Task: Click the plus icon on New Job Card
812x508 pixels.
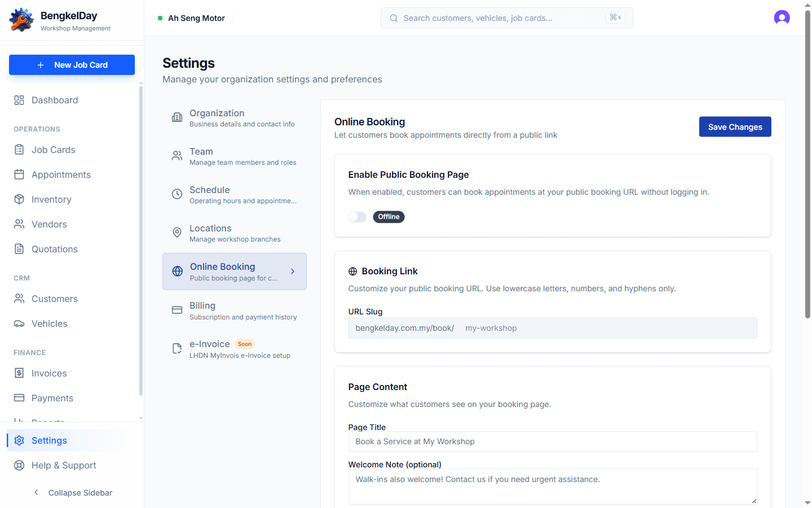Action: 41,65
